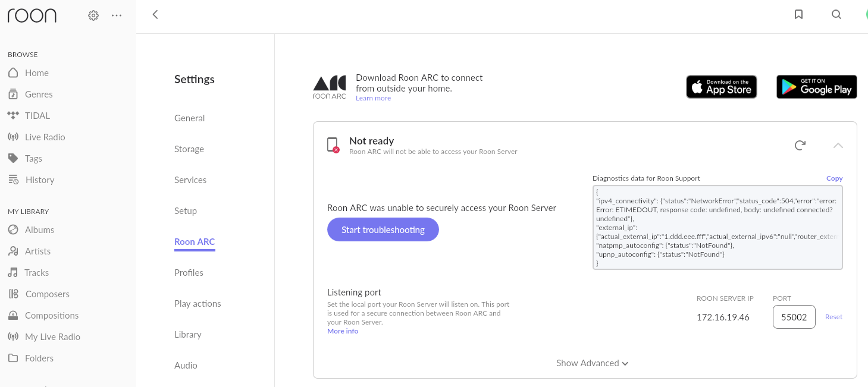Select Live Radio label under Browse
This screenshot has width=868, height=387.
tap(45, 137)
